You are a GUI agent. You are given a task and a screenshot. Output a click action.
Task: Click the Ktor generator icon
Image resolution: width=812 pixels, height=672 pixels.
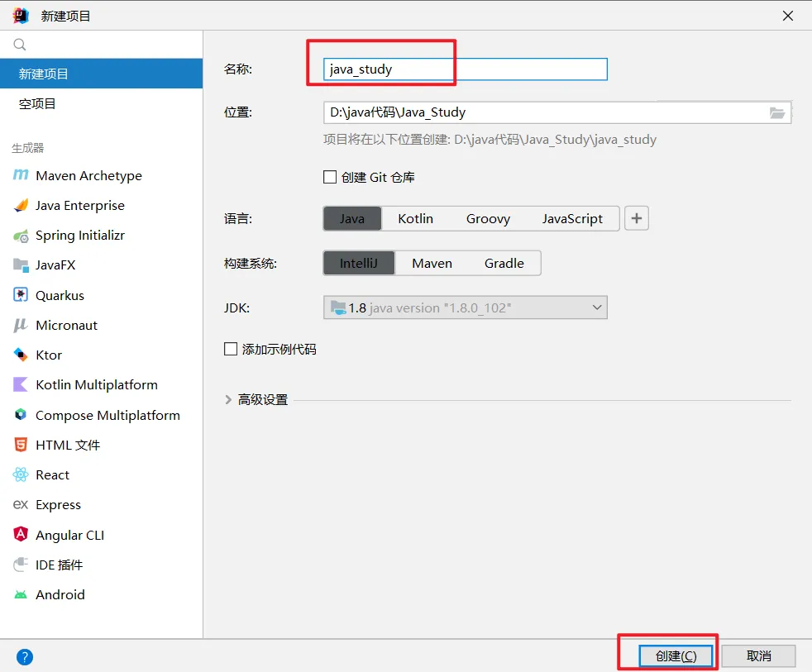(x=20, y=355)
